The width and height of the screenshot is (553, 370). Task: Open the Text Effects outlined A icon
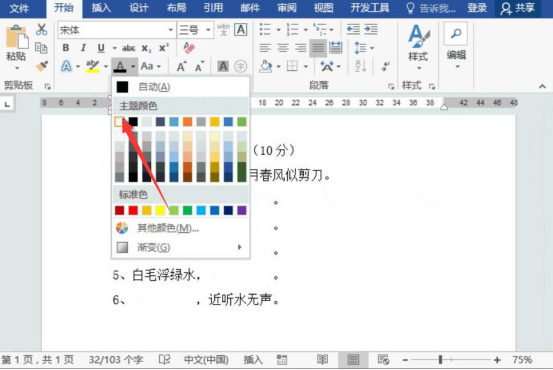click(x=66, y=66)
